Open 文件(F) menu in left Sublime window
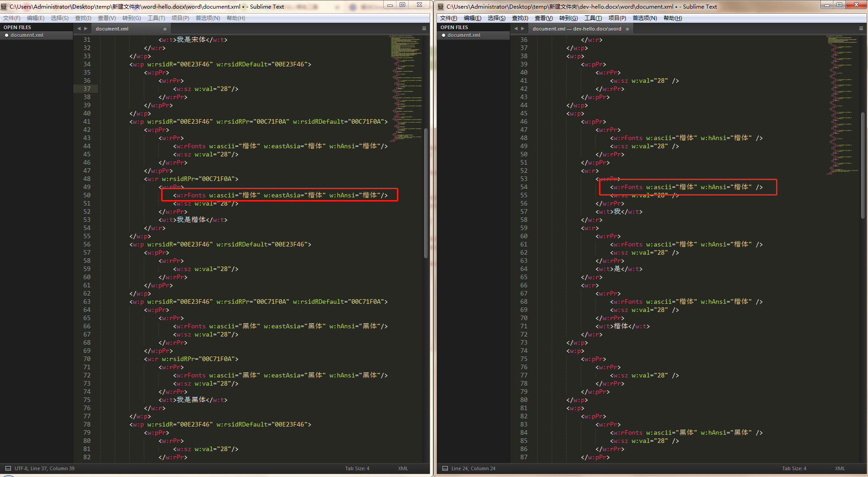This screenshot has width=868, height=477. coord(12,18)
